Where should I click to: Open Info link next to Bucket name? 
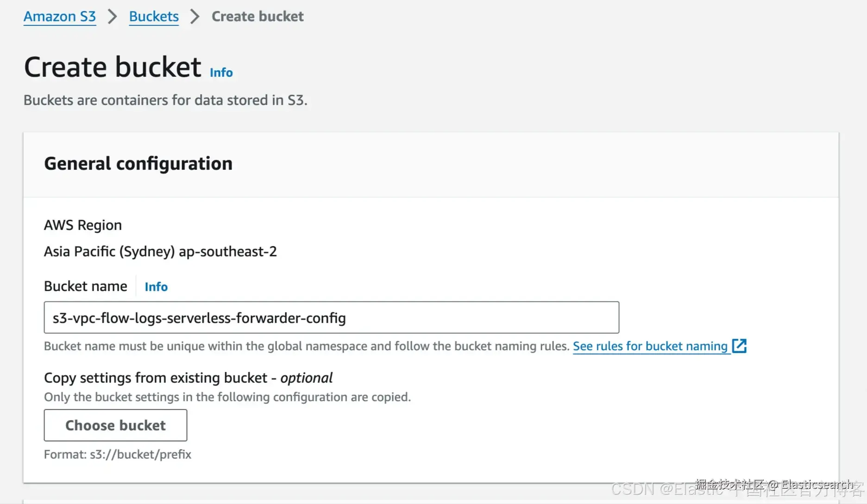tap(156, 287)
